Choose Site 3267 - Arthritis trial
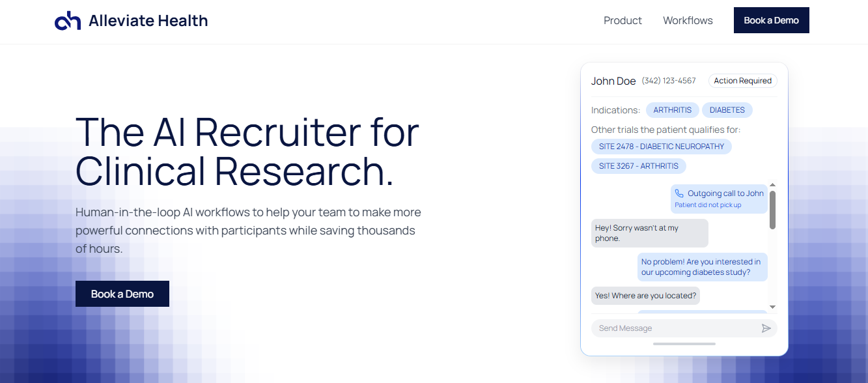Image resolution: width=868 pixels, height=383 pixels. 638,166
